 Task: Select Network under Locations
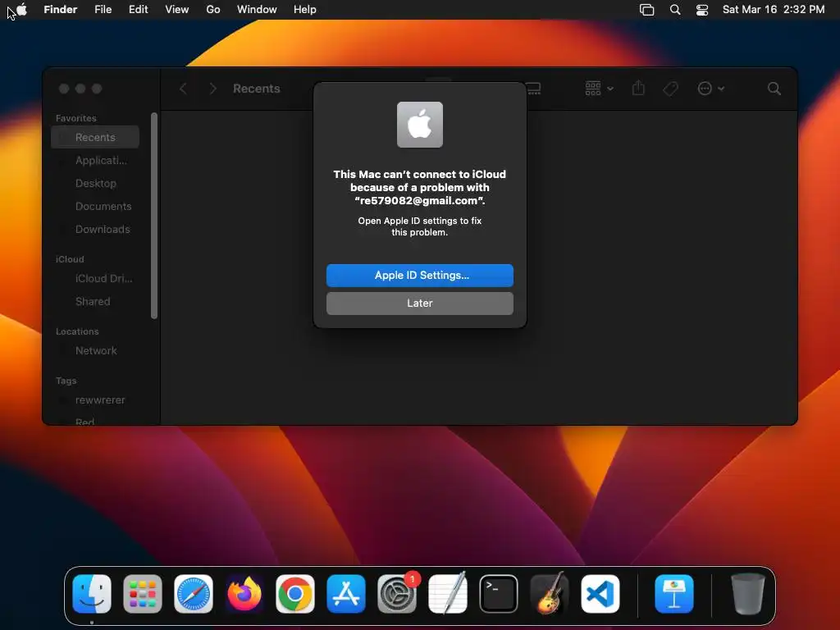click(x=95, y=351)
